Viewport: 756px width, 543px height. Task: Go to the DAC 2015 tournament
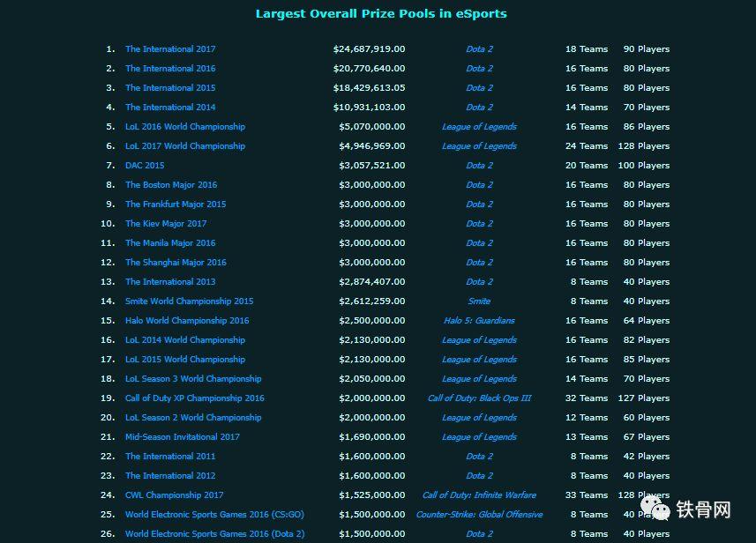click(145, 165)
